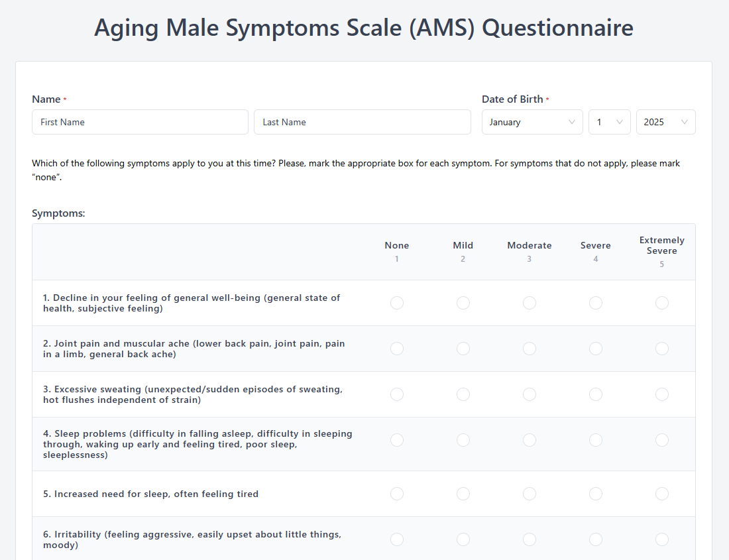Click the First Name input field
Viewport: 729px width, 560px height.
tap(140, 122)
